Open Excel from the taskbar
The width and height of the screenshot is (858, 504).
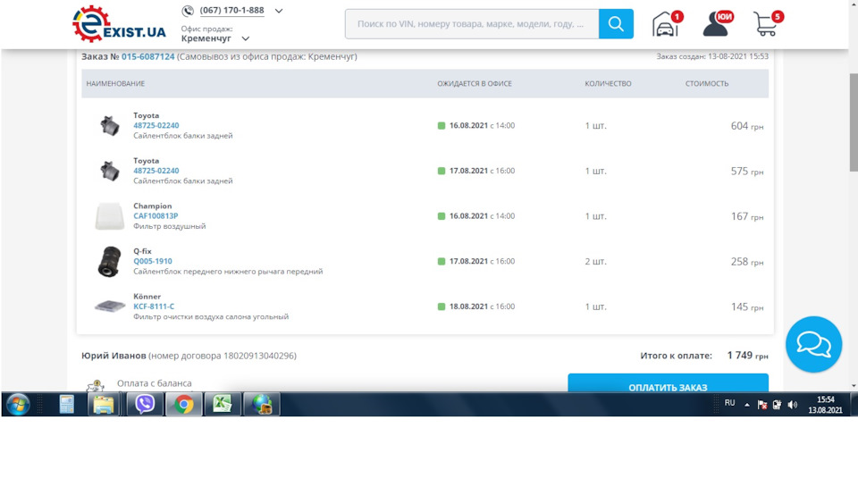pos(223,405)
